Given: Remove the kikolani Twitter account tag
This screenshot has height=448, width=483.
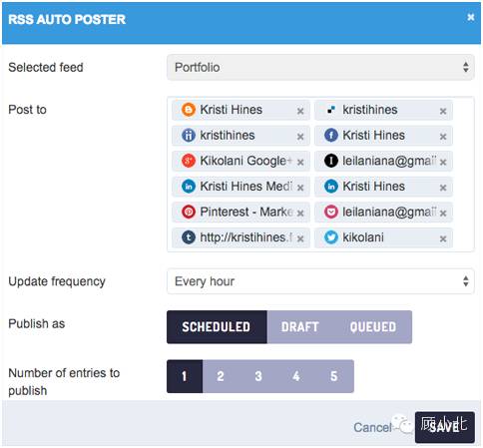Looking at the screenshot, I should point(443,238).
